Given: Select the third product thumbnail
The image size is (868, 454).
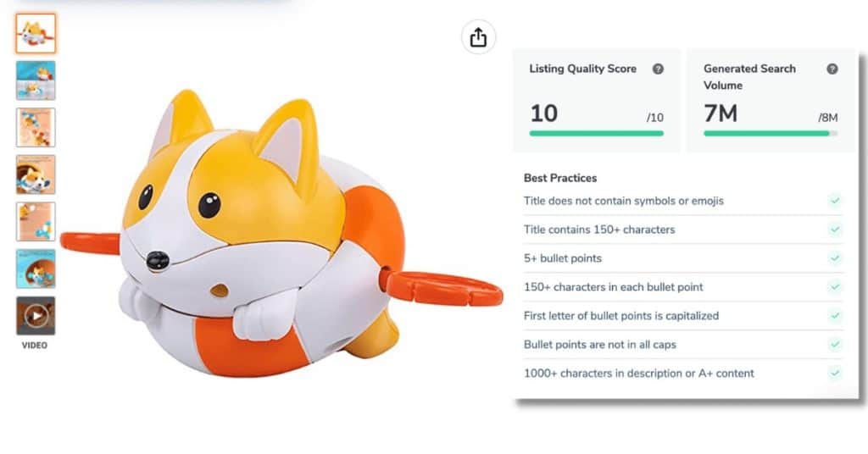Looking at the screenshot, I should pyautogui.click(x=36, y=127).
